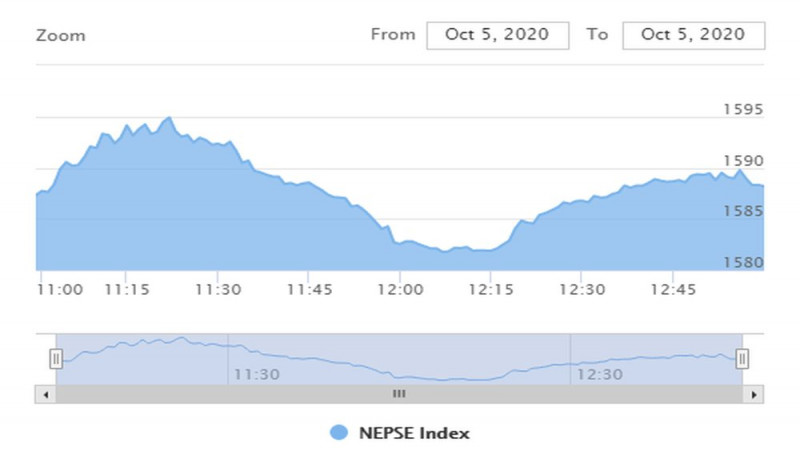
Task: Click scrollbar left arrow button
Action: [x=46, y=394]
